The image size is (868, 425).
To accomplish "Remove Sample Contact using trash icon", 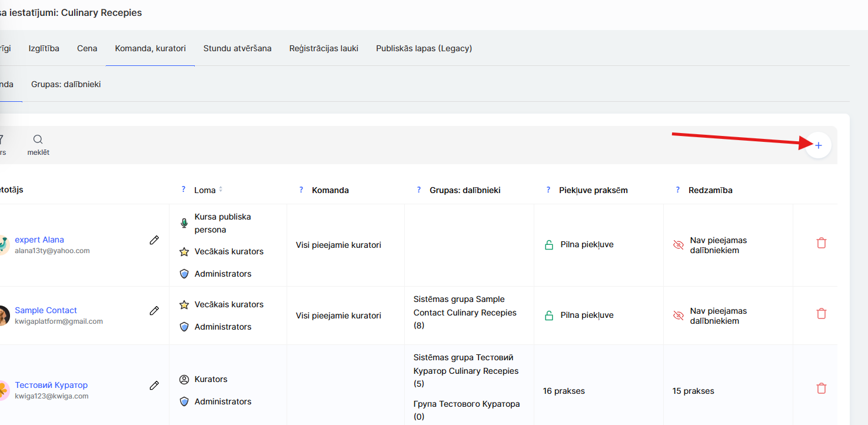I will tap(822, 313).
